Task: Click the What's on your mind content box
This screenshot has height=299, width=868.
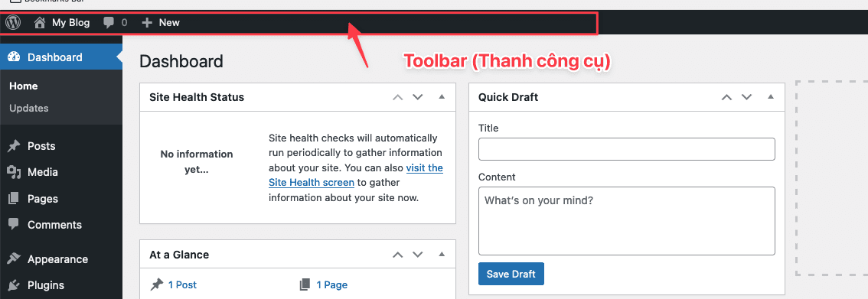Action: 627,221
